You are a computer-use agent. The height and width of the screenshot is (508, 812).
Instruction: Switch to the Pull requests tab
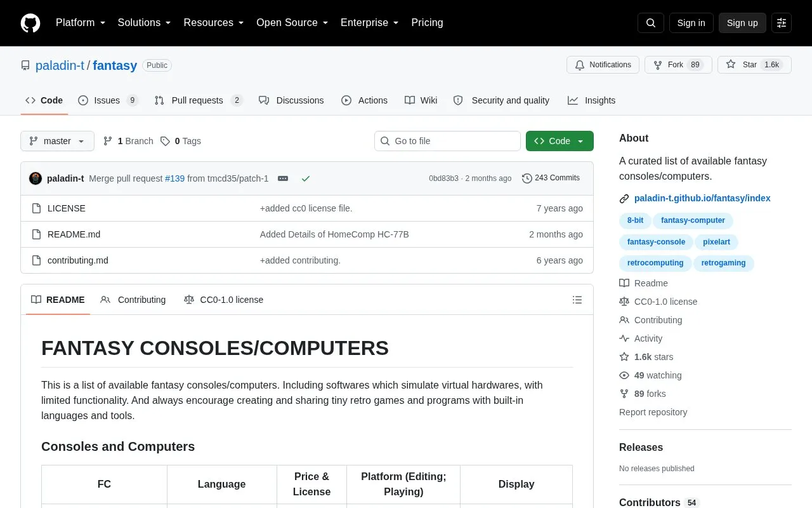click(x=198, y=100)
